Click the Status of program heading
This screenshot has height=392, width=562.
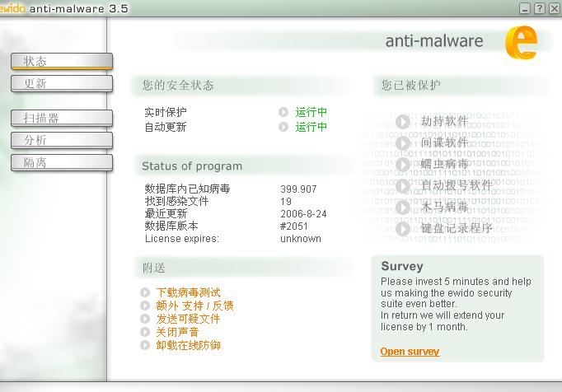coord(192,166)
